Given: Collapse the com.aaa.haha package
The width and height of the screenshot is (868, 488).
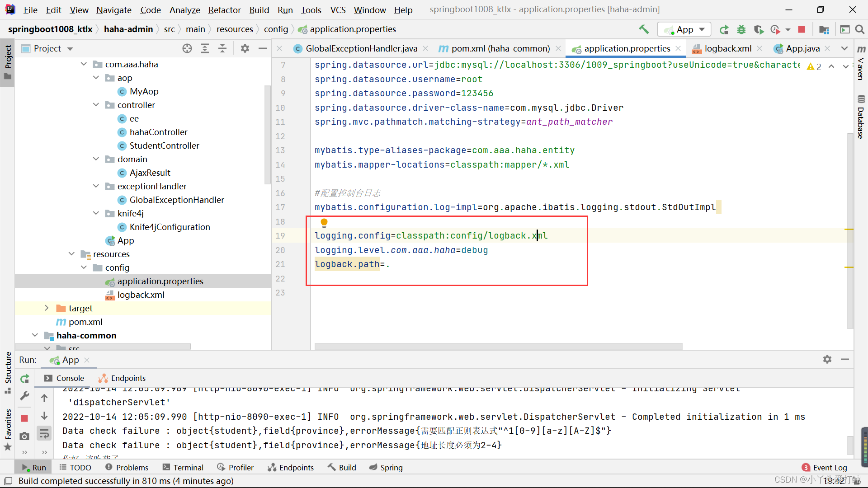Looking at the screenshot, I should click(84, 64).
